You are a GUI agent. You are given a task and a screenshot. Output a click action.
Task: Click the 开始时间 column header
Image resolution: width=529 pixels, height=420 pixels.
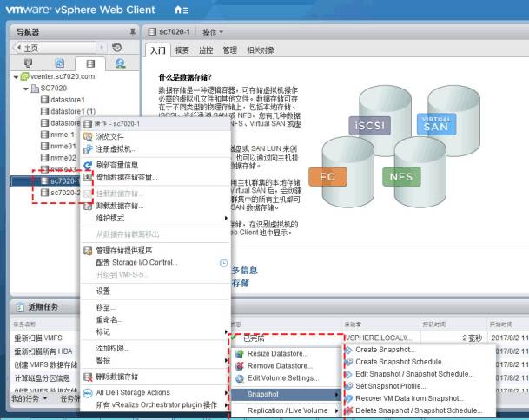point(501,325)
